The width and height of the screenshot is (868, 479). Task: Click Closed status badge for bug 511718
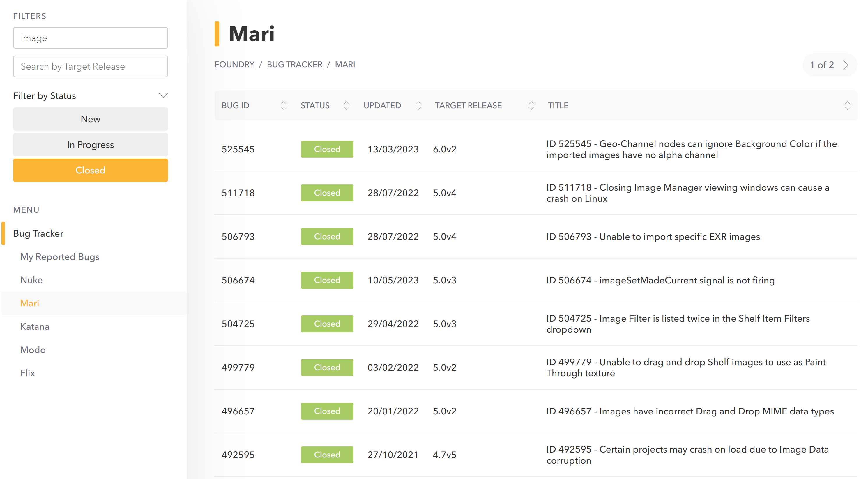(x=327, y=193)
